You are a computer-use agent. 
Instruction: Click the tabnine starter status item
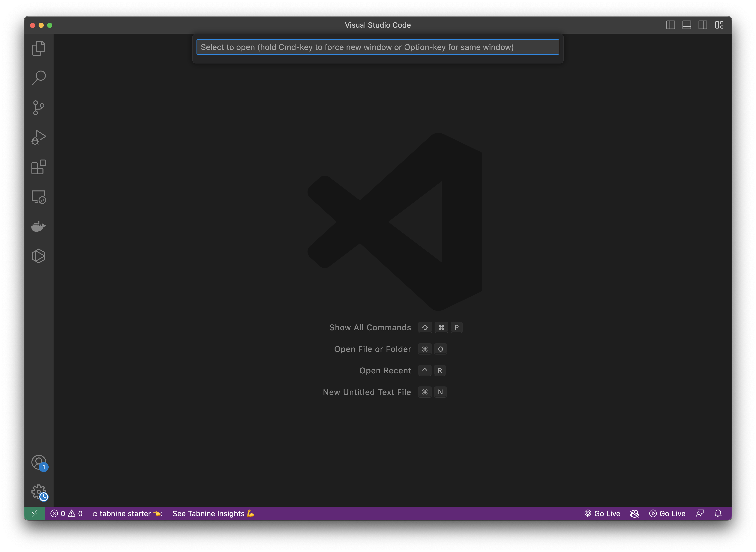coord(127,514)
